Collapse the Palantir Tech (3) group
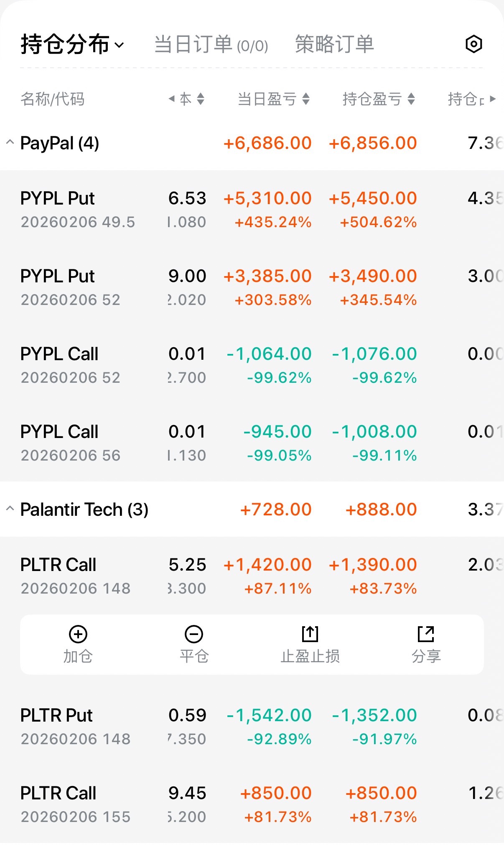The height and width of the screenshot is (845, 504). tap(10, 509)
